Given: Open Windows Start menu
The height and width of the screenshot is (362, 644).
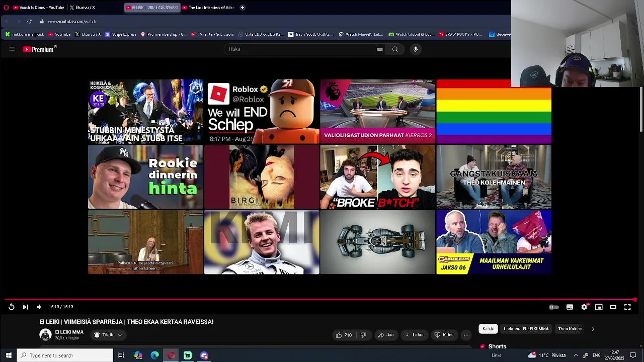Looking at the screenshot, I should [8, 355].
